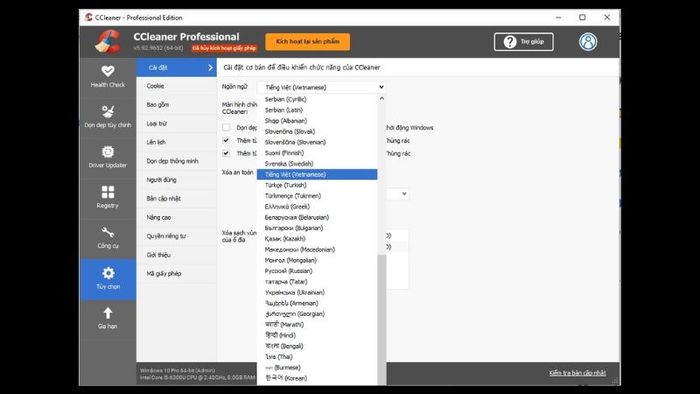Select the Cài đặt settings tab
The height and width of the screenshot is (394, 700).
(x=176, y=68)
